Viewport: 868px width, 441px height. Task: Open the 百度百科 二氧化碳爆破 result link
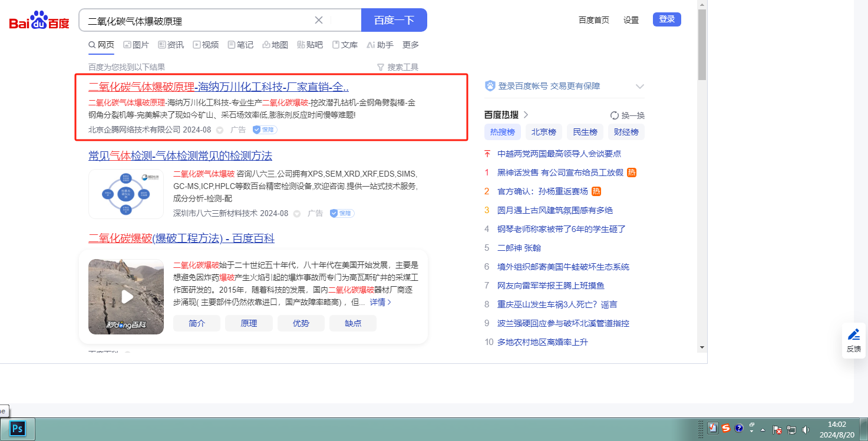tap(181, 238)
